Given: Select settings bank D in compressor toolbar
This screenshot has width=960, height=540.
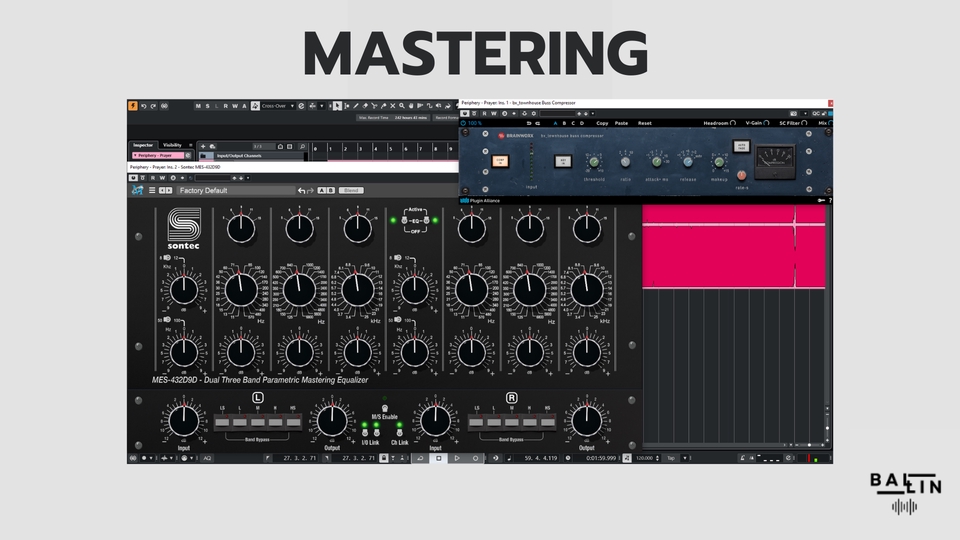Looking at the screenshot, I should tap(582, 123).
